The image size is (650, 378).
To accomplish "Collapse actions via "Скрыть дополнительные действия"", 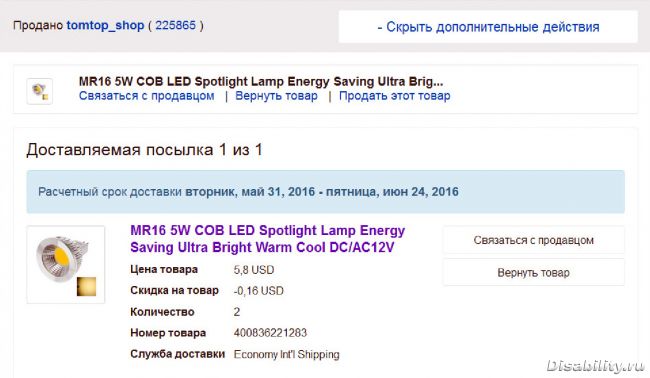I will [x=488, y=27].
